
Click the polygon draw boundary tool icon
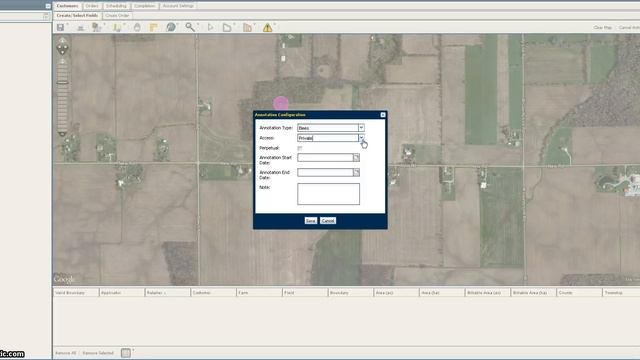[x=227, y=27]
